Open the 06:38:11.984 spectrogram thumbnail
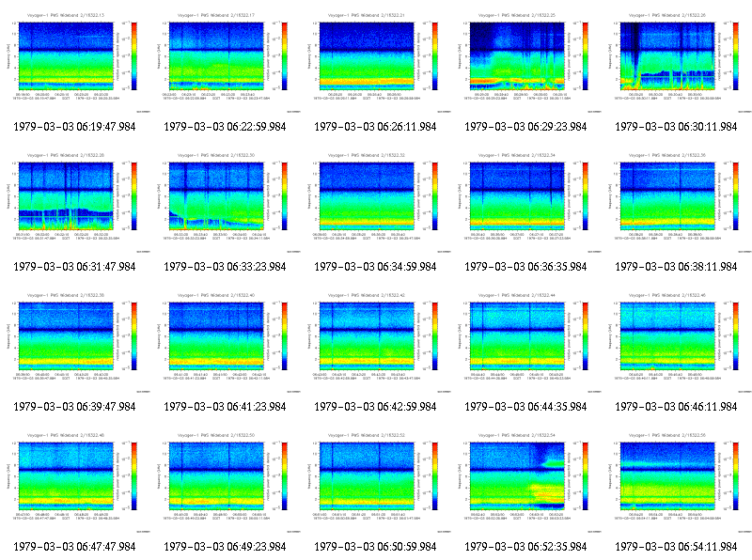The height and width of the screenshot is (560, 752). point(677,202)
